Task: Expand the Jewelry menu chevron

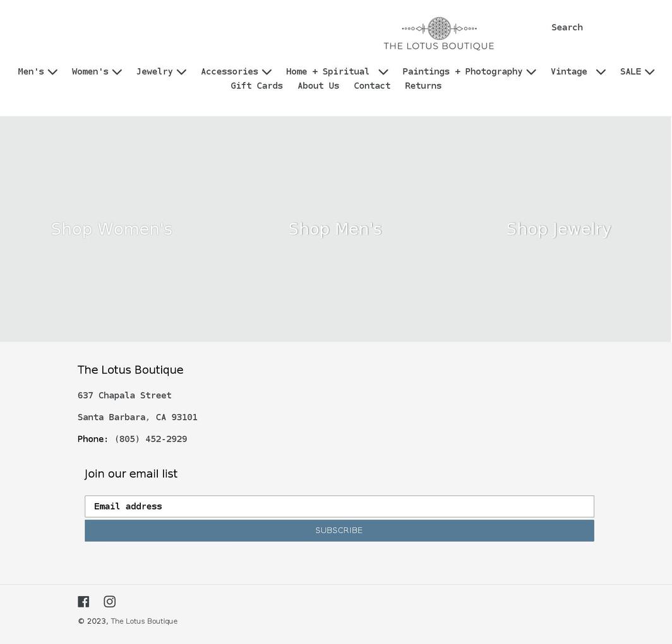Action: click(181, 72)
